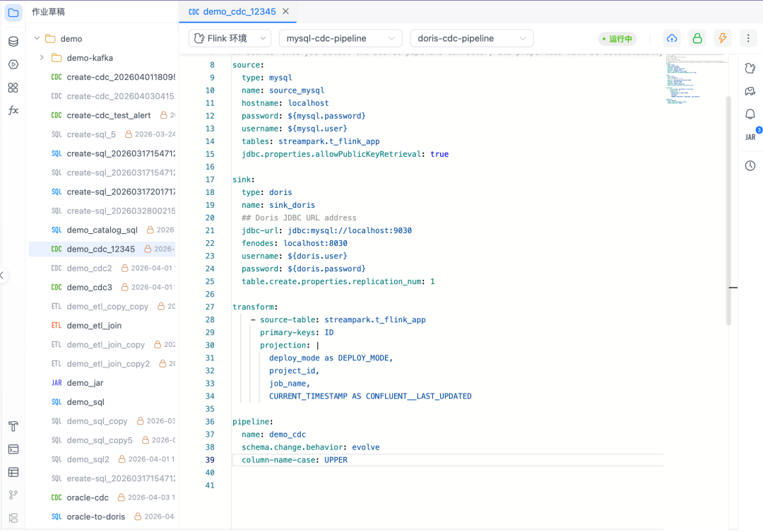The image size is (763, 532).
Task: Open job demo_etl_join_copy
Action: [x=105, y=345]
